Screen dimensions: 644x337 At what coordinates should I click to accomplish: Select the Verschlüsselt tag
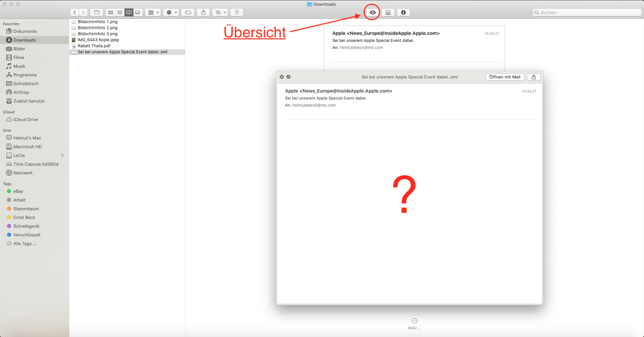(x=34, y=235)
